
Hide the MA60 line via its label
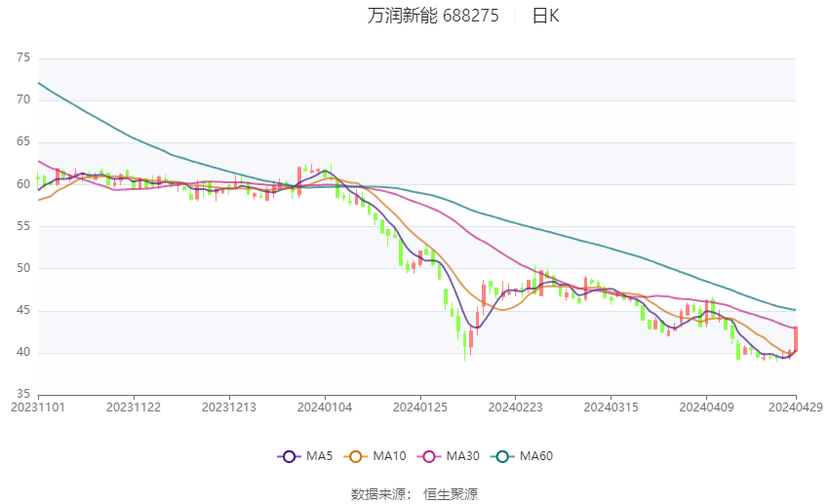(x=536, y=456)
